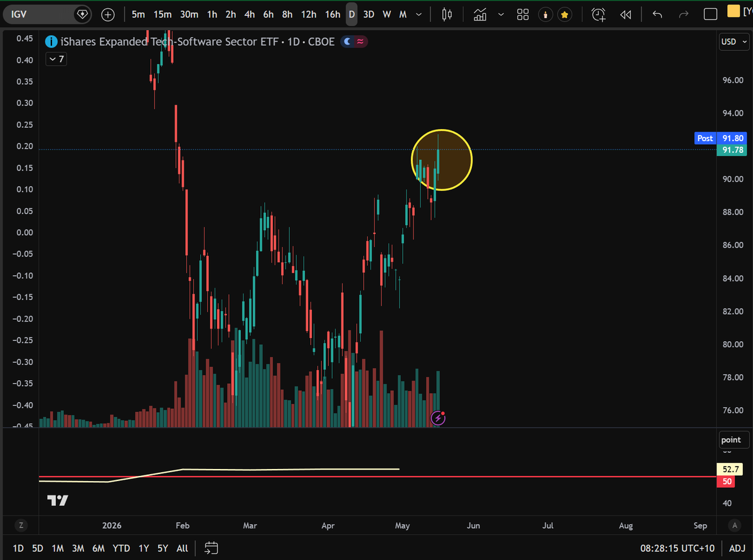753x560 pixels.
Task: Set range to 1Y
Action: coord(144,548)
